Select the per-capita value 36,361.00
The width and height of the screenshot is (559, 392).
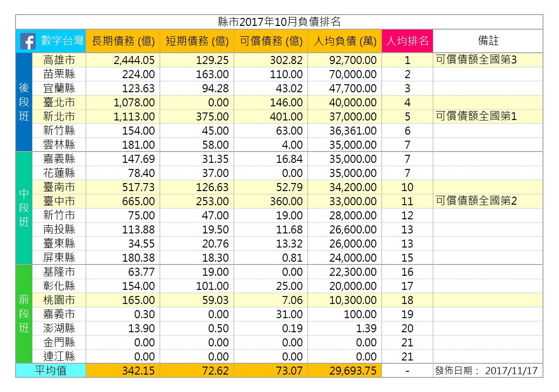[353, 131]
